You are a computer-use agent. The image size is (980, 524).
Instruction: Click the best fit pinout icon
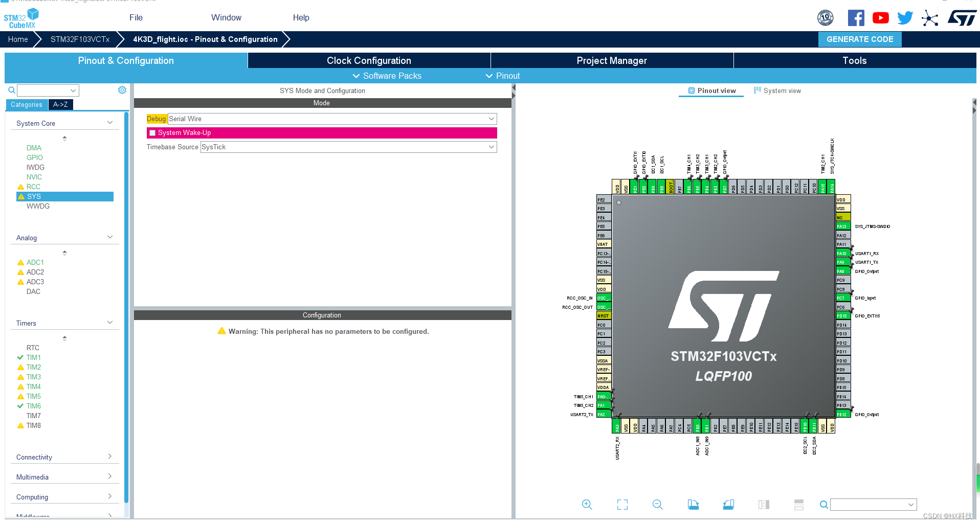(x=622, y=504)
